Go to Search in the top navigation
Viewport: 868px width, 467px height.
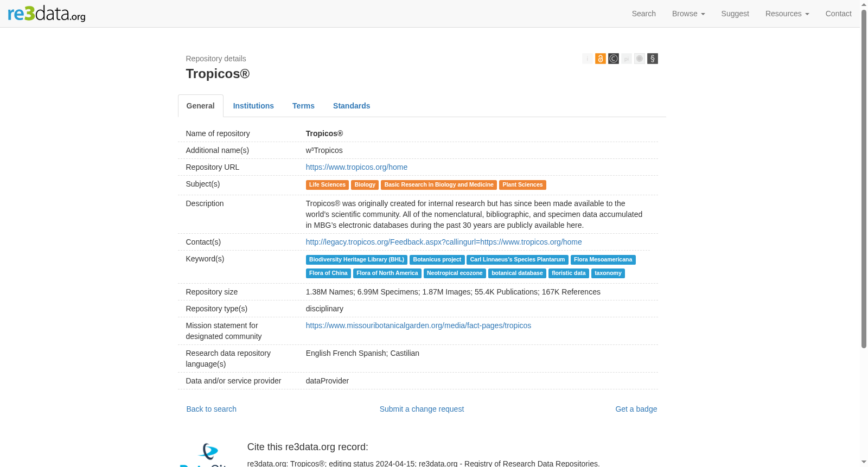[644, 14]
